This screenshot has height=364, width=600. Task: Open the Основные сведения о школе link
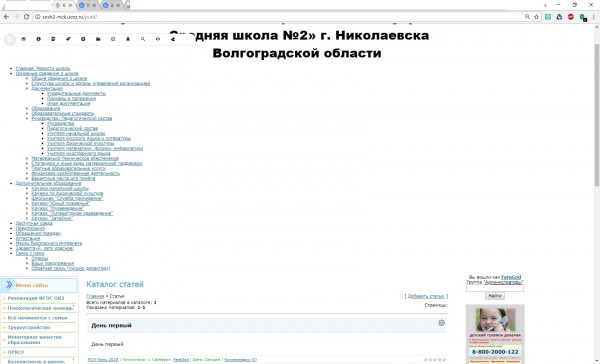(x=47, y=73)
